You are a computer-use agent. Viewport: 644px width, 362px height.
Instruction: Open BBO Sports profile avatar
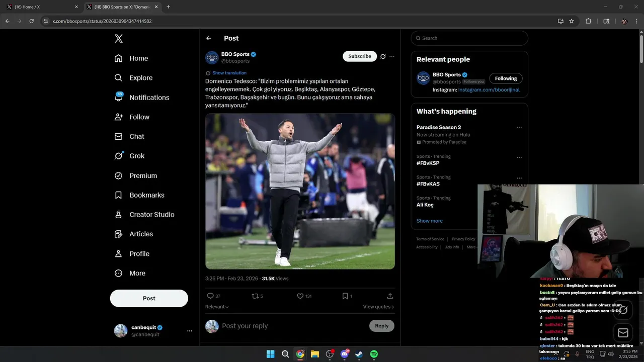(x=212, y=57)
